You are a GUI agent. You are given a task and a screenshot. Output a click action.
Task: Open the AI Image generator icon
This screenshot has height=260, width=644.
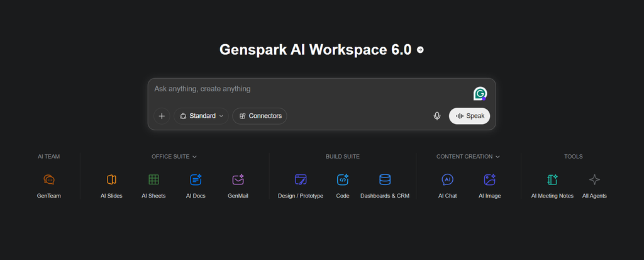tap(489, 180)
